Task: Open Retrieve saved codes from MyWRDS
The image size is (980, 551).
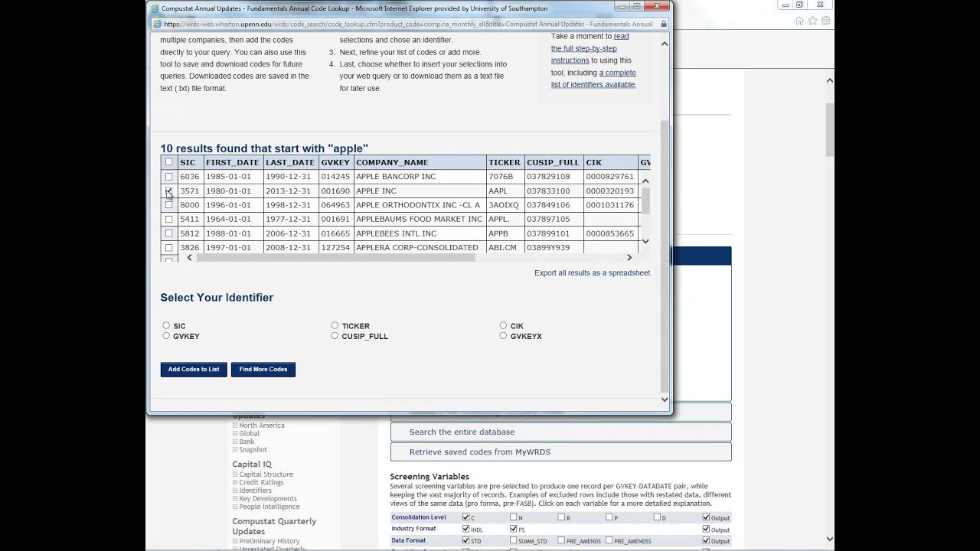Action: (560, 452)
